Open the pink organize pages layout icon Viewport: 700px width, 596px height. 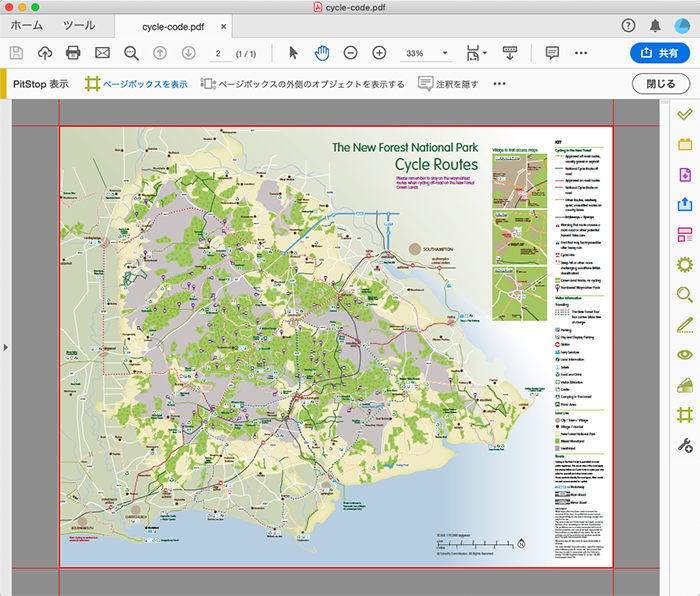click(x=685, y=234)
